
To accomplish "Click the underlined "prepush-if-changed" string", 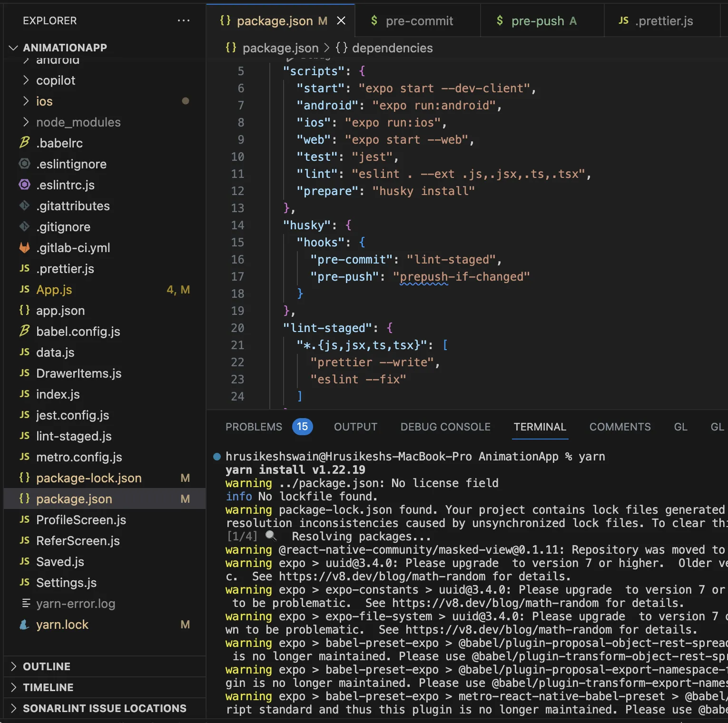I will 461,276.
